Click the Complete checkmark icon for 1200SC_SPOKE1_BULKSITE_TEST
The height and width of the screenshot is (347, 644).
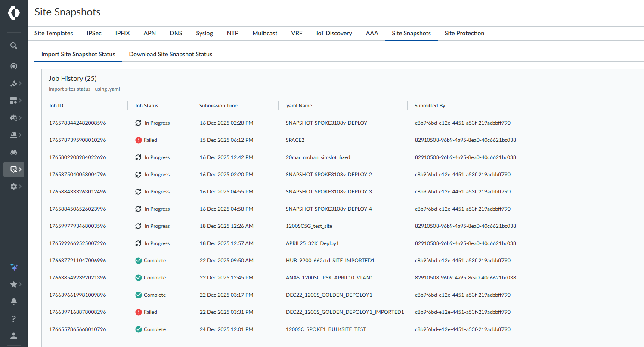138,329
